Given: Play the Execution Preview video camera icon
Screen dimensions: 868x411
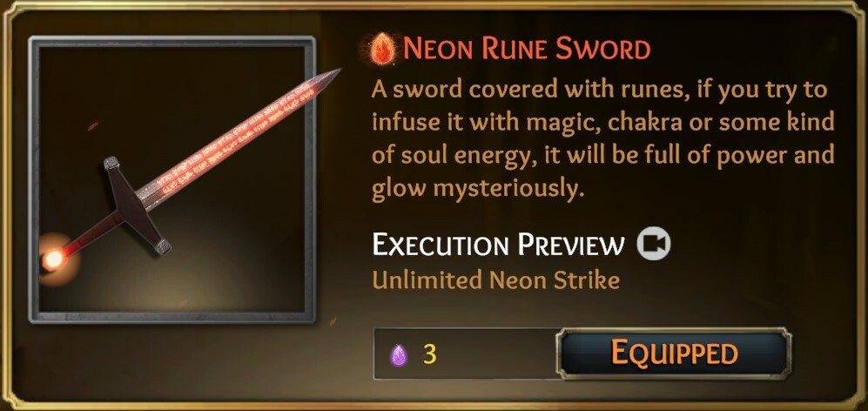Looking at the screenshot, I should (653, 244).
